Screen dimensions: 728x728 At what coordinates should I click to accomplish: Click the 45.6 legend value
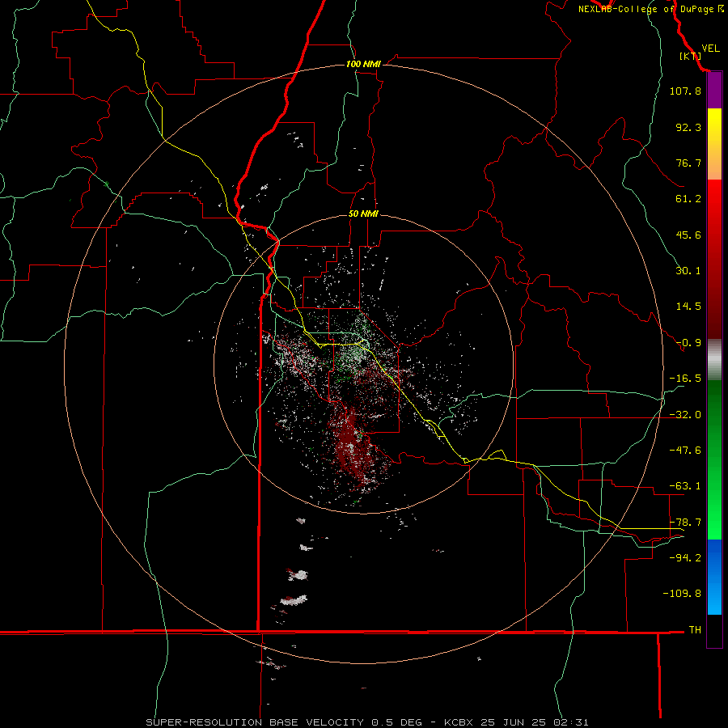[x=688, y=235]
